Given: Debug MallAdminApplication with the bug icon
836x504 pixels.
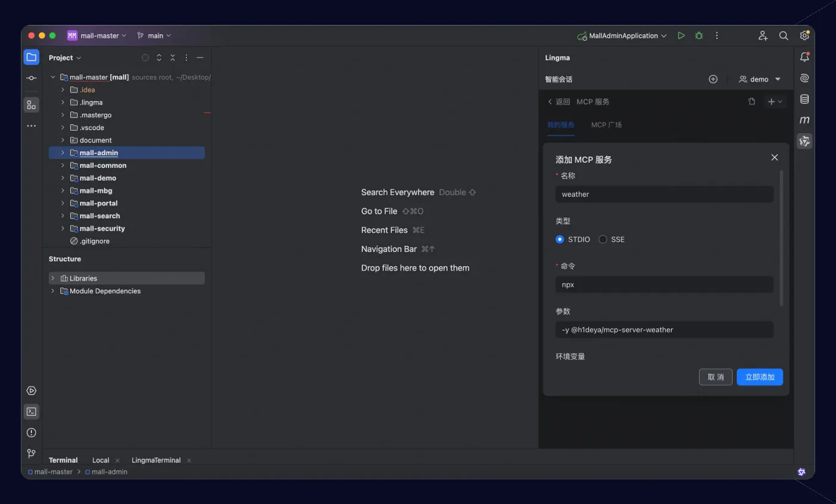Looking at the screenshot, I should (699, 36).
